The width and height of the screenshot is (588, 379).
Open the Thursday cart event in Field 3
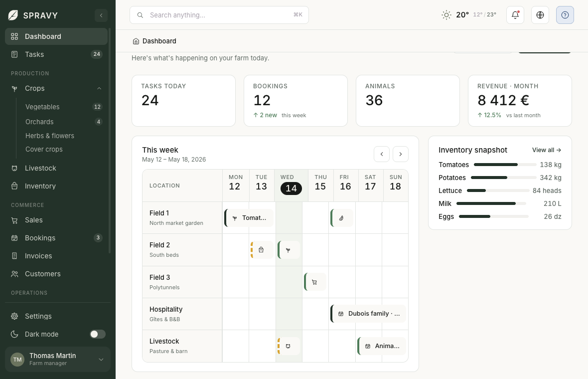[315, 282]
